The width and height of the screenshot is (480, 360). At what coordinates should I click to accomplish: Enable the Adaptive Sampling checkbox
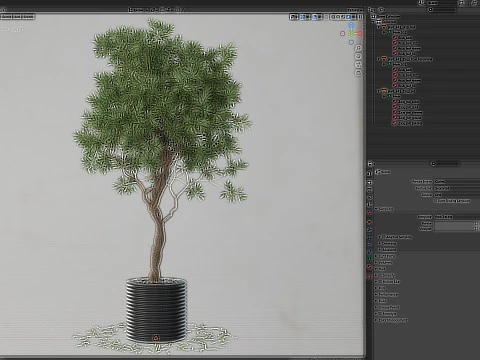coord(384,237)
